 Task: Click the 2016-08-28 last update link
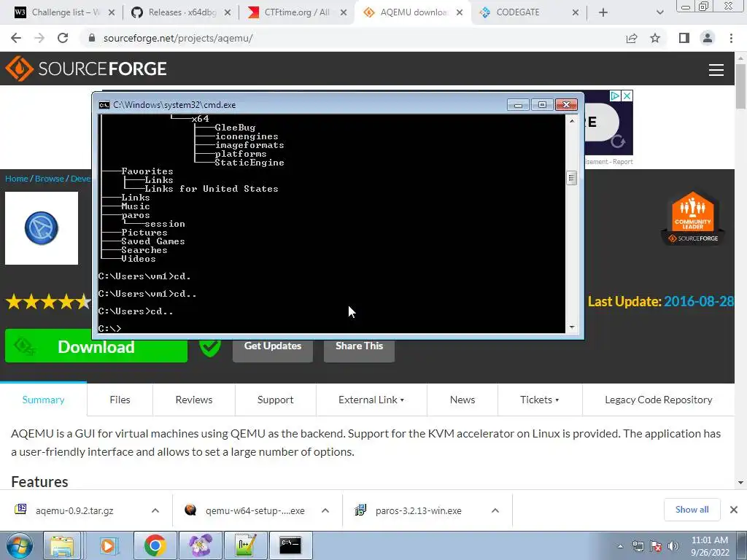point(698,301)
